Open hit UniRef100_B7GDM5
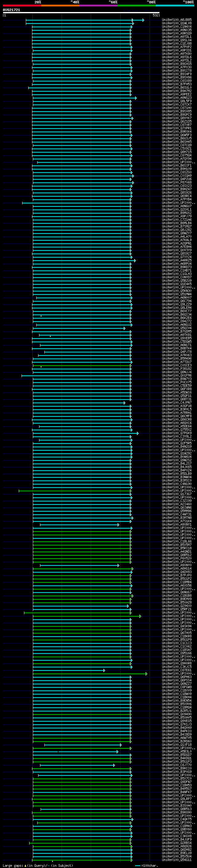197x868 pixels. point(177,332)
